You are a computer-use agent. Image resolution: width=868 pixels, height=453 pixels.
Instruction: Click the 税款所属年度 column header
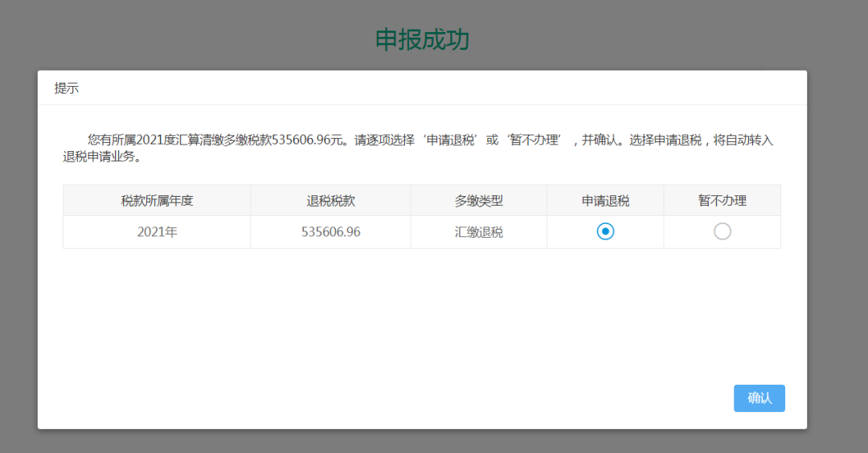click(x=157, y=201)
